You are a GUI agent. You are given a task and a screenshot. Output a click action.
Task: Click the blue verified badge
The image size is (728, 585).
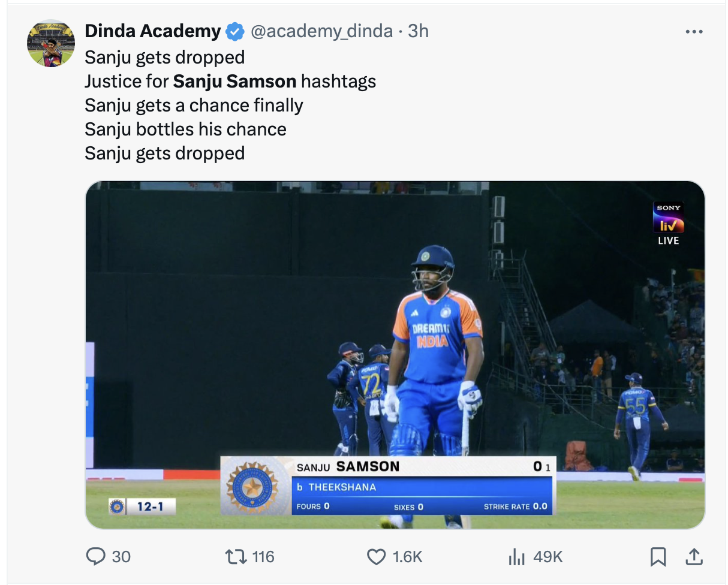[234, 32]
